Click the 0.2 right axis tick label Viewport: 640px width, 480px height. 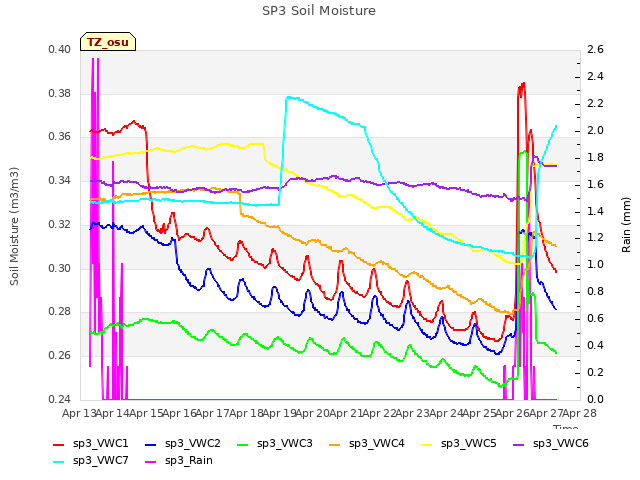click(x=596, y=372)
